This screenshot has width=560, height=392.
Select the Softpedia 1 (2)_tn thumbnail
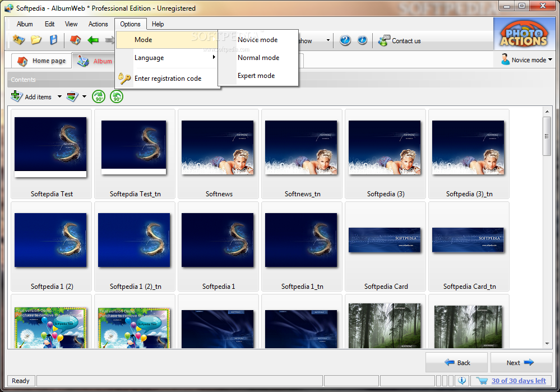tap(135, 247)
